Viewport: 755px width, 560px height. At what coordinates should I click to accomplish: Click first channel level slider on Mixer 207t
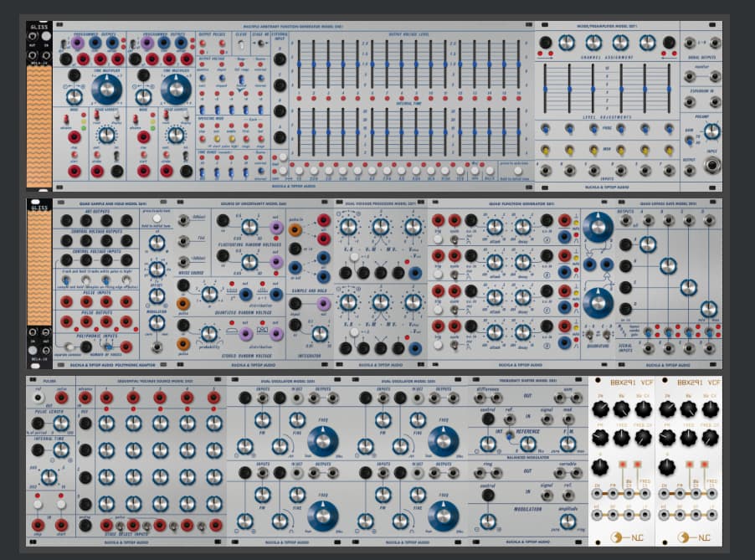(x=545, y=89)
